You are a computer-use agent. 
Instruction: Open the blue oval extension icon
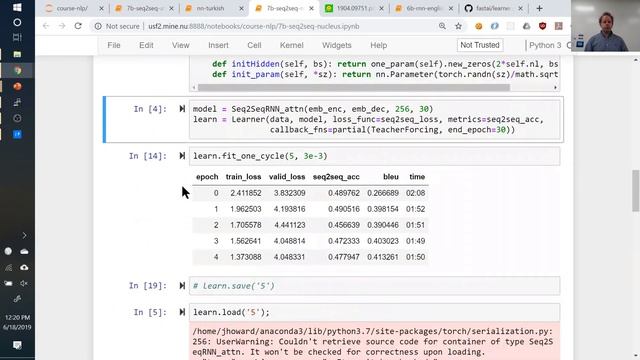pyautogui.click(x=494, y=26)
